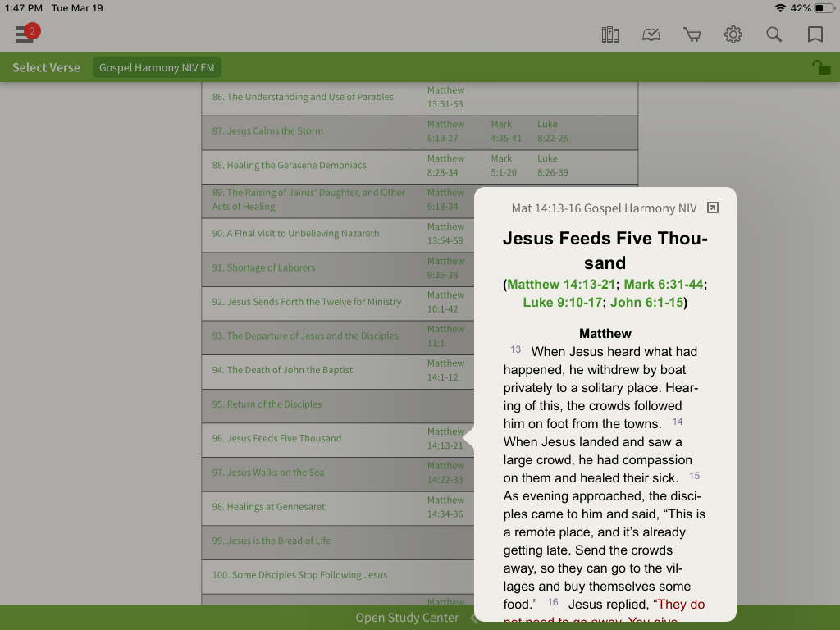The image size is (840, 630).
Task: Open '96. Jesus Feeds Five Thousand' row title
Action: pyautogui.click(x=276, y=439)
